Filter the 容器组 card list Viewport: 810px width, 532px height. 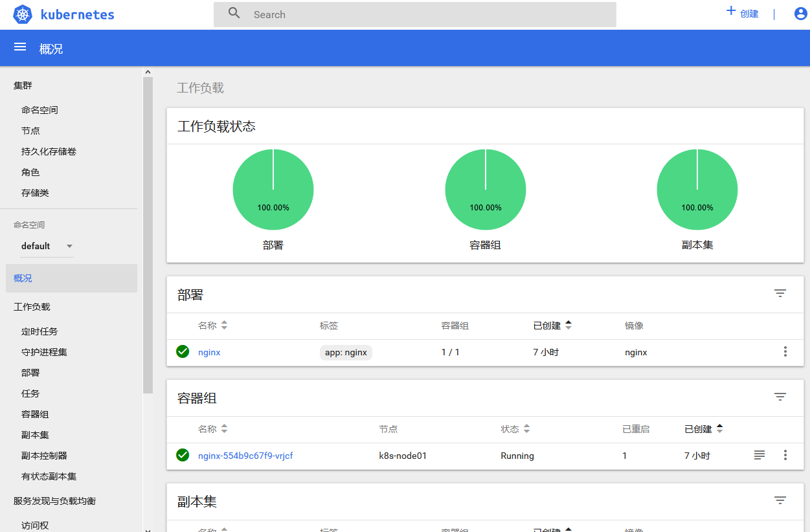(x=780, y=397)
